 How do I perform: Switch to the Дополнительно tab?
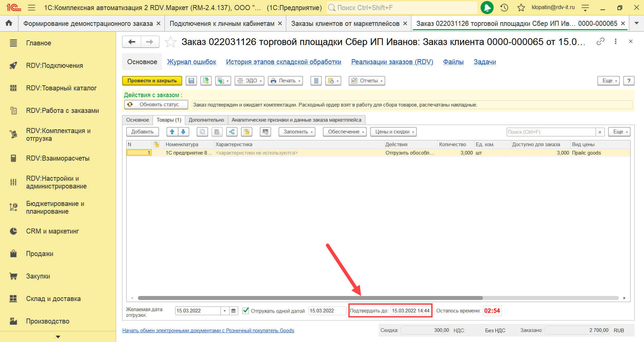tap(206, 120)
